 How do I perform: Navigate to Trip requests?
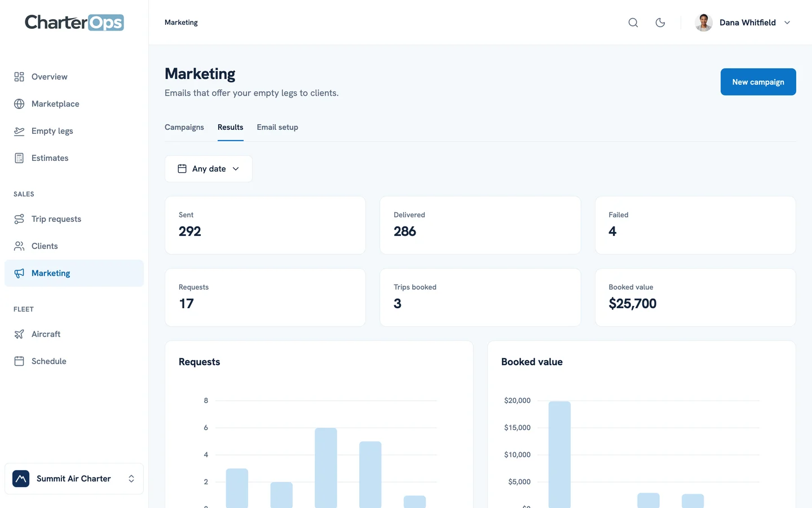pos(74,219)
